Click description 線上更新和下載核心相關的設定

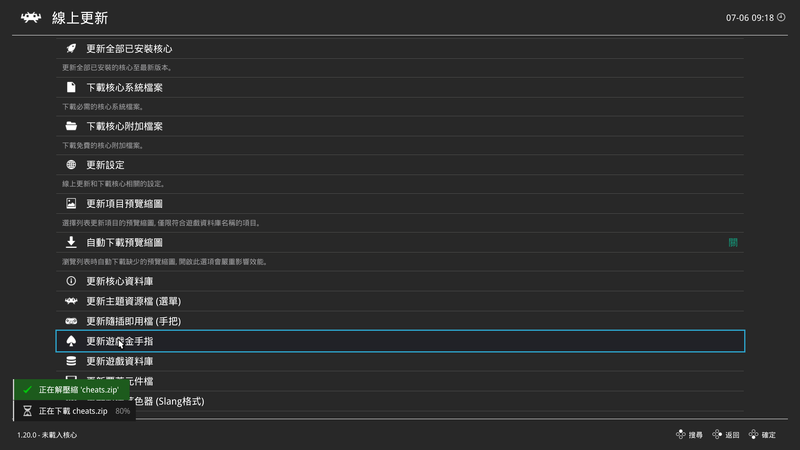coord(114,184)
